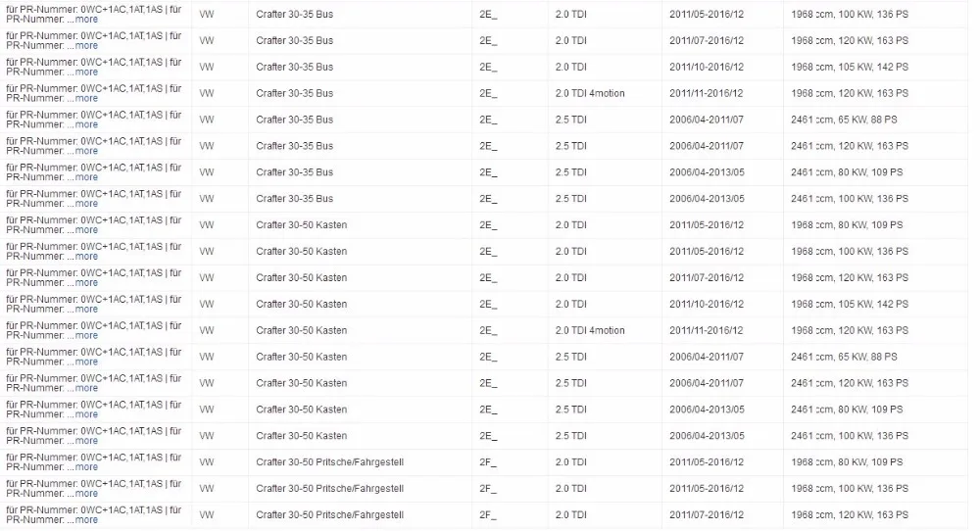
Task: Click the 2461 ccm, 65 KW, 88 PS Bus cell
Action: (x=844, y=120)
